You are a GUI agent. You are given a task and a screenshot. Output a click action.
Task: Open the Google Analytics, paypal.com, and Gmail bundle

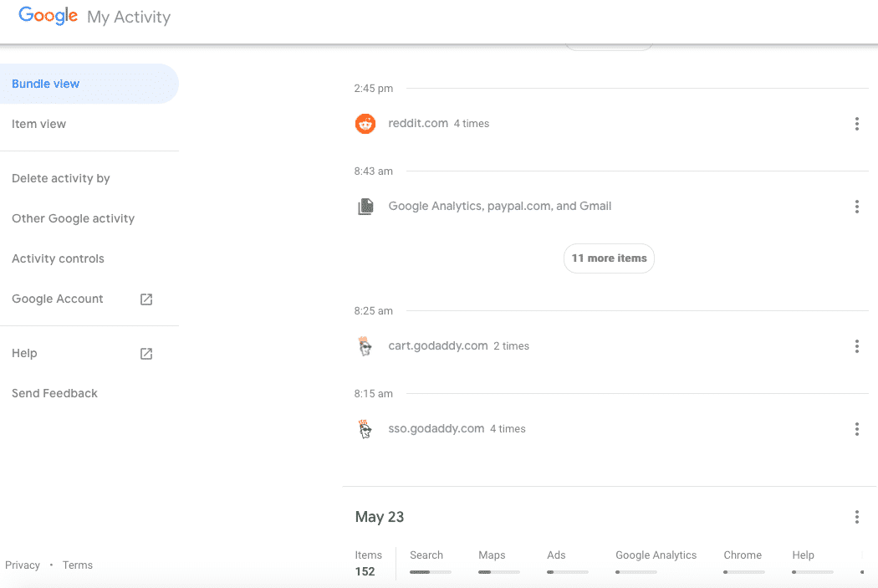[499, 206]
